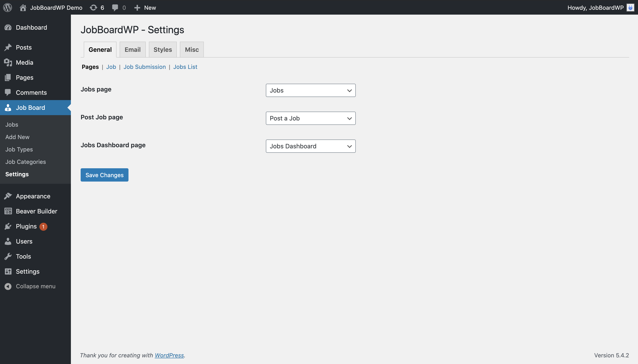Click the Plugins plug icon
The height and width of the screenshot is (364, 638).
(x=8, y=226)
